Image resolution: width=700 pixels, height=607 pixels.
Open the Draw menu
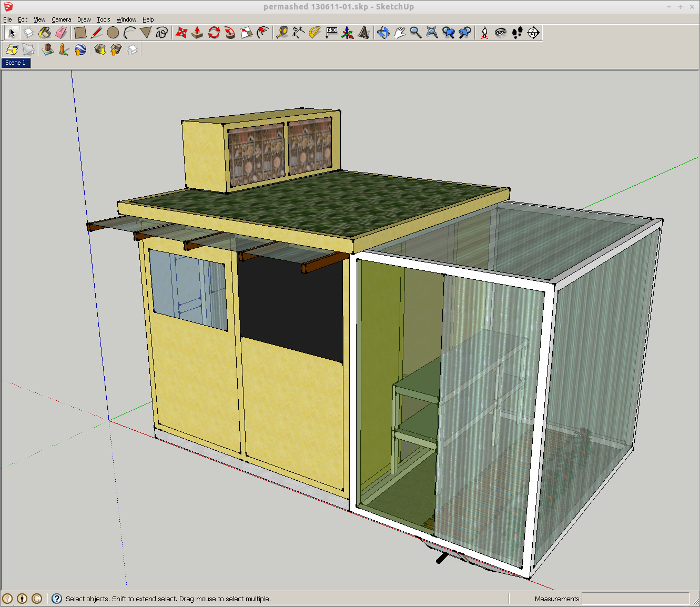coord(84,19)
